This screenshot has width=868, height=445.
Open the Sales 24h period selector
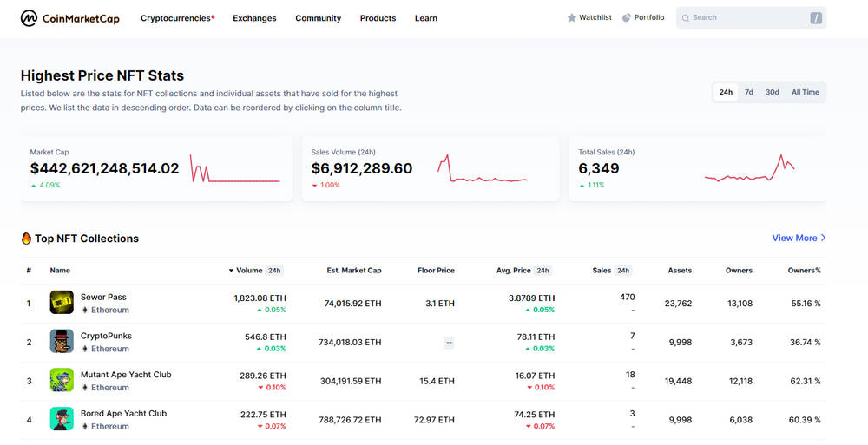pyautogui.click(x=622, y=271)
